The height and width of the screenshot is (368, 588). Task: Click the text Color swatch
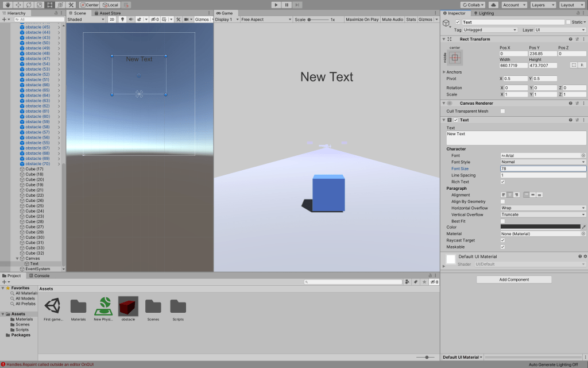pos(540,227)
